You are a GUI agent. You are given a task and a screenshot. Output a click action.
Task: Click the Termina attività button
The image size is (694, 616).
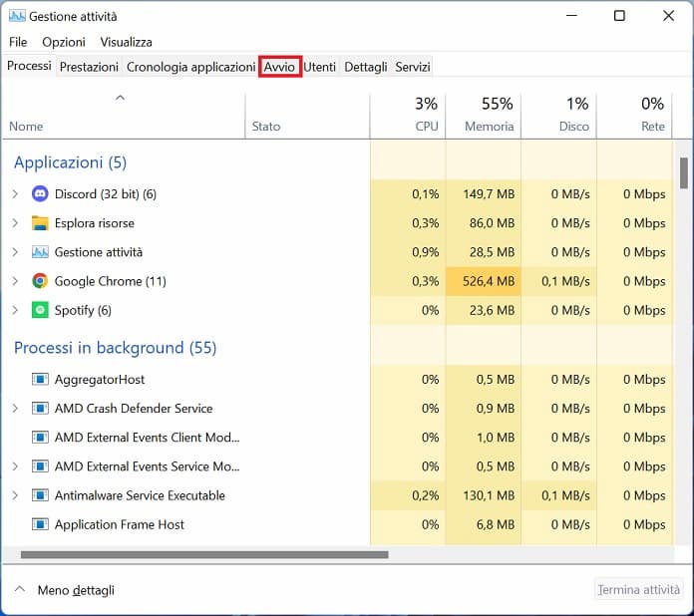(x=638, y=589)
